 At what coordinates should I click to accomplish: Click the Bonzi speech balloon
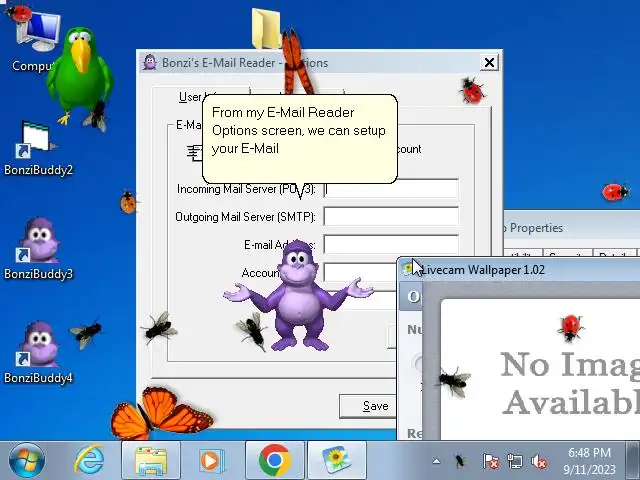[x=300, y=139]
